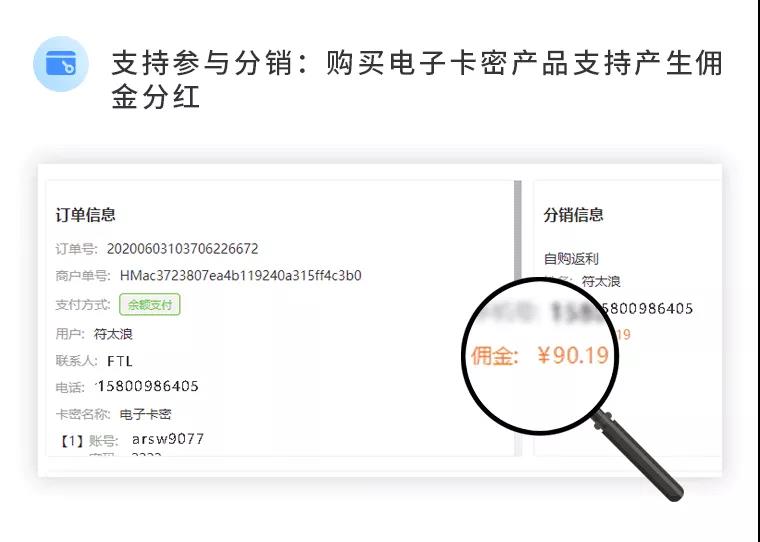760x542 pixels.
Task: Click the 佣金 label inside magnifier
Action: tap(494, 356)
